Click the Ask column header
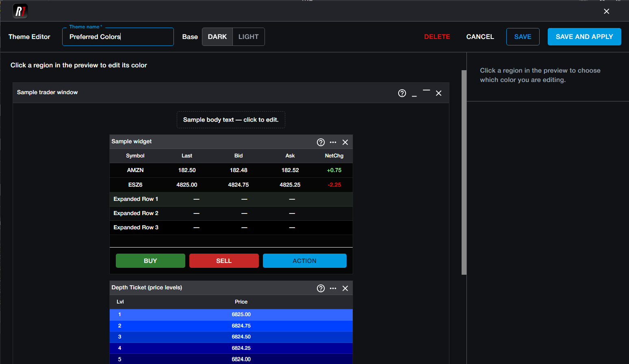Image resolution: width=629 pixels, height=364 pixels. [290, 156]
